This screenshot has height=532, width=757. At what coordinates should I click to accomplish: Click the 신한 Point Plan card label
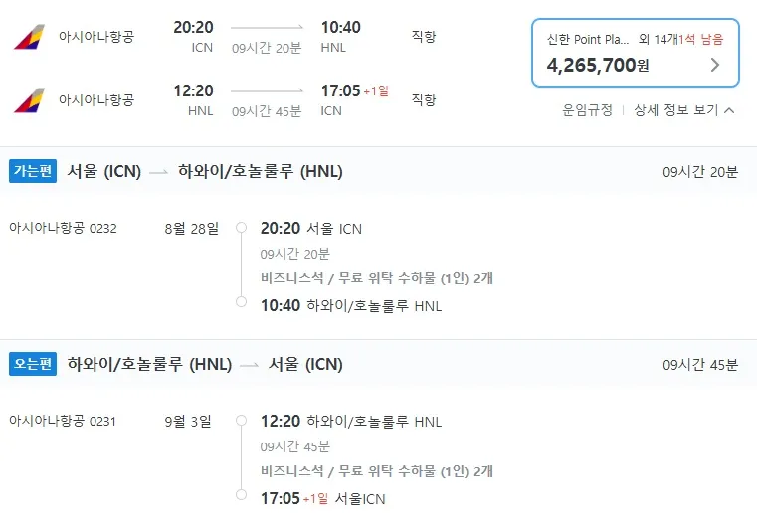coord(588,40)
